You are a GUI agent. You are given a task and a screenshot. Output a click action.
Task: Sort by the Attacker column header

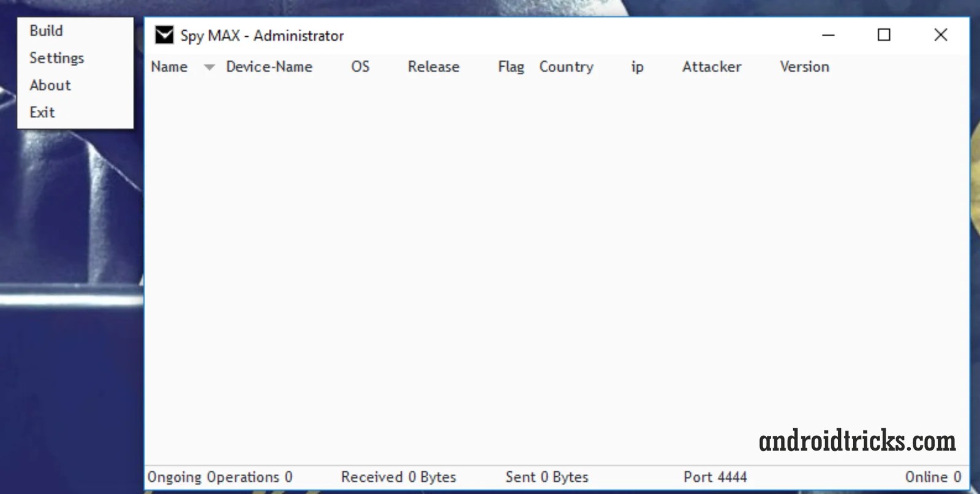pos(712,67)
